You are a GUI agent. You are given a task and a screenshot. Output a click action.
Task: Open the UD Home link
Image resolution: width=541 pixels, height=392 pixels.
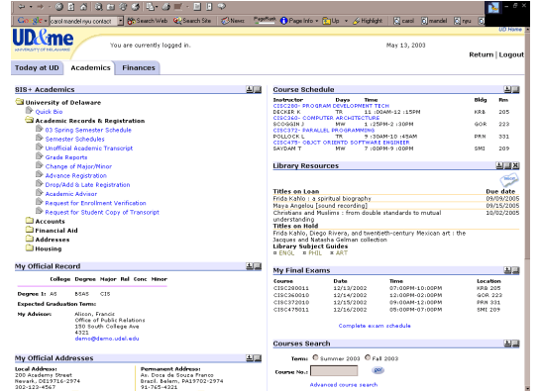[x=510, y=30]
